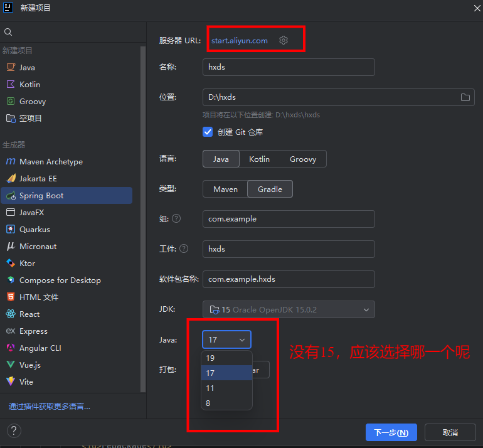Open the JDK selection dropdown
483x448 pixels.
(x=289, y=309)
